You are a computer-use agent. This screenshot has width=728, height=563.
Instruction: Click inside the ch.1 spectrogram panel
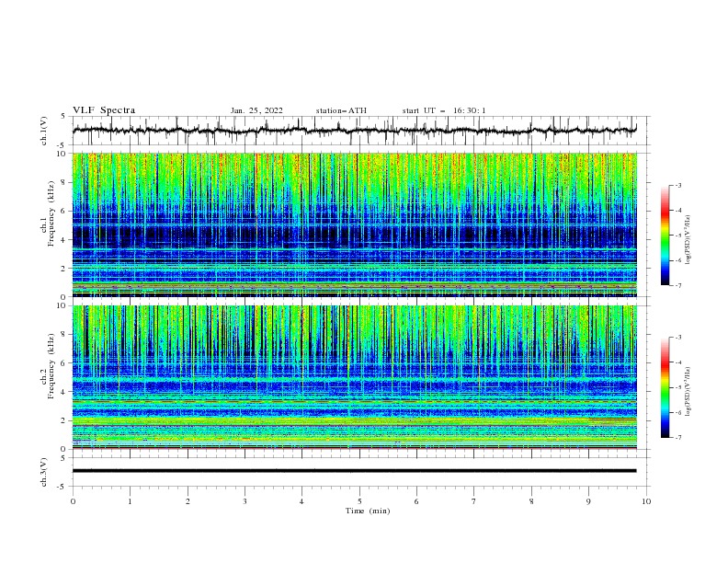(354, 224)
